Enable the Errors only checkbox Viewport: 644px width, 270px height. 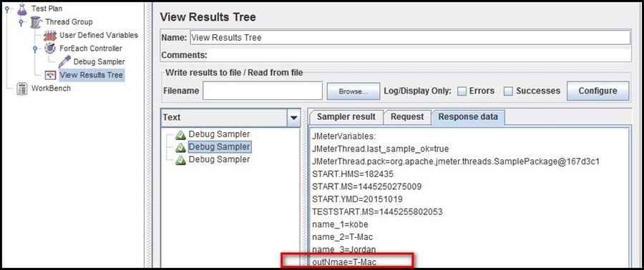pyautogui.click(x=462, y=91)
